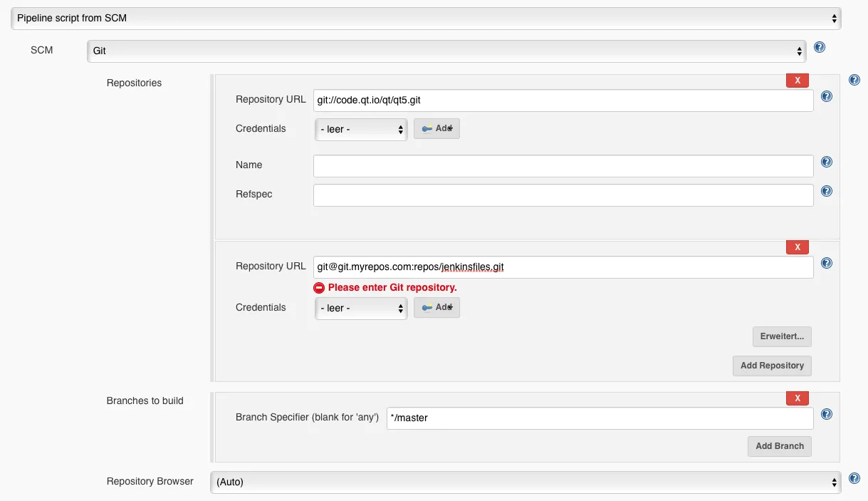Delete the qt5.git repository entry
868x501 pixels.
point(797,81)
